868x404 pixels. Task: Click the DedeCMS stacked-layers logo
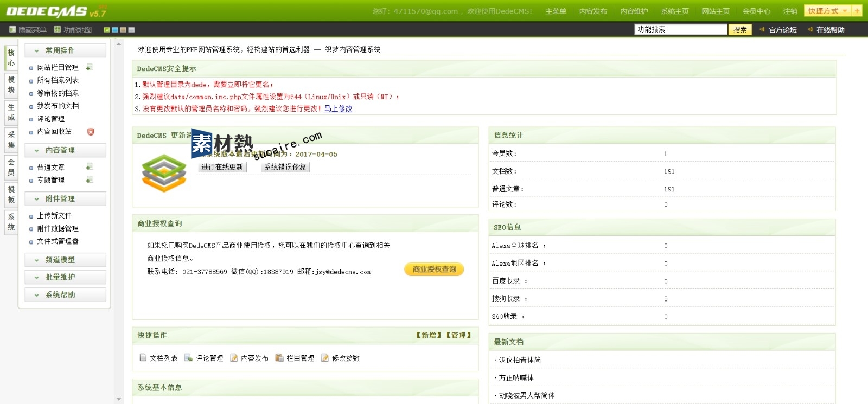164,174
